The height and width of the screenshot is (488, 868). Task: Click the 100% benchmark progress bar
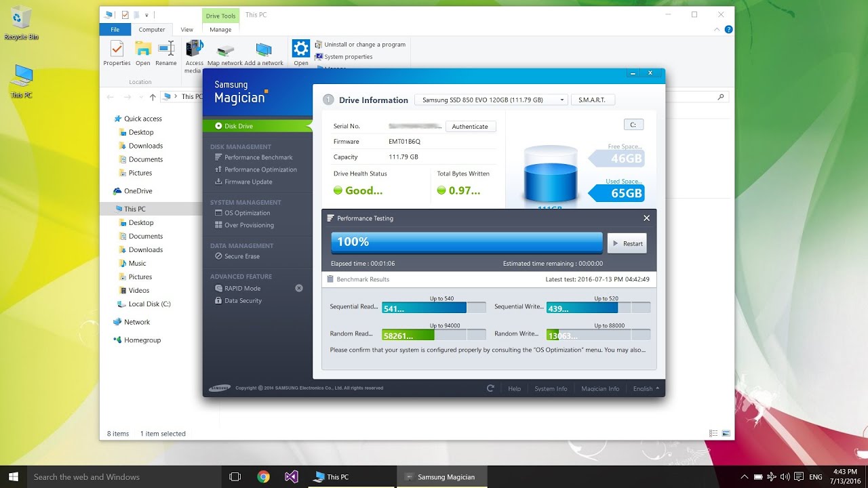pyautogui.click(x=467, y=243)
